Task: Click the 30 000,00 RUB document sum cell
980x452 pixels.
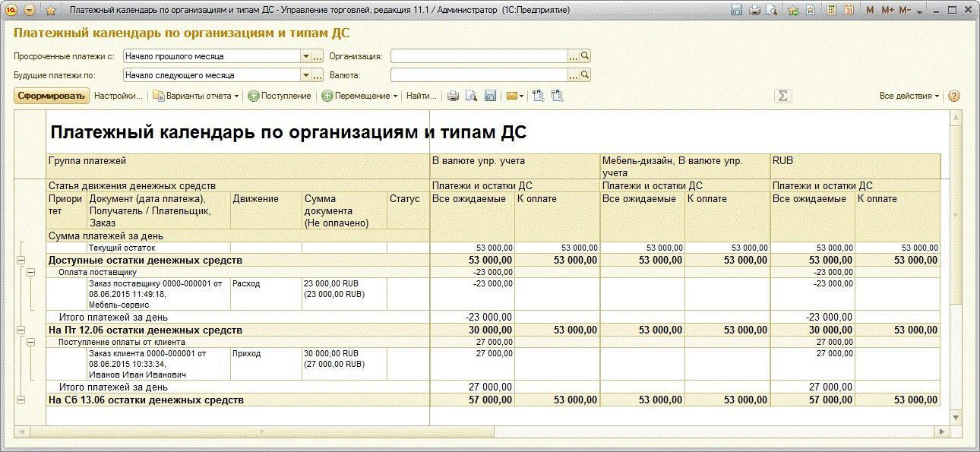Action: coord(344,364)
